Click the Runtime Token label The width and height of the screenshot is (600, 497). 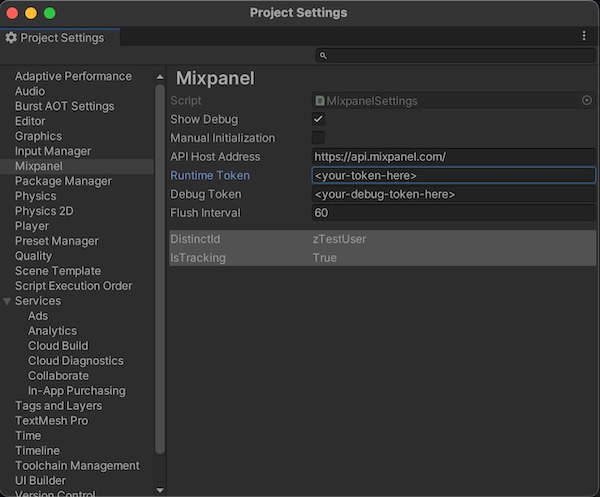coord(210,176)
